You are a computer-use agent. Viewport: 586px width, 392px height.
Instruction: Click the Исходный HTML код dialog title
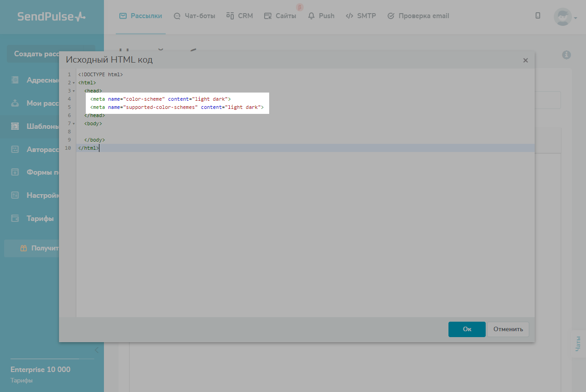109,60
